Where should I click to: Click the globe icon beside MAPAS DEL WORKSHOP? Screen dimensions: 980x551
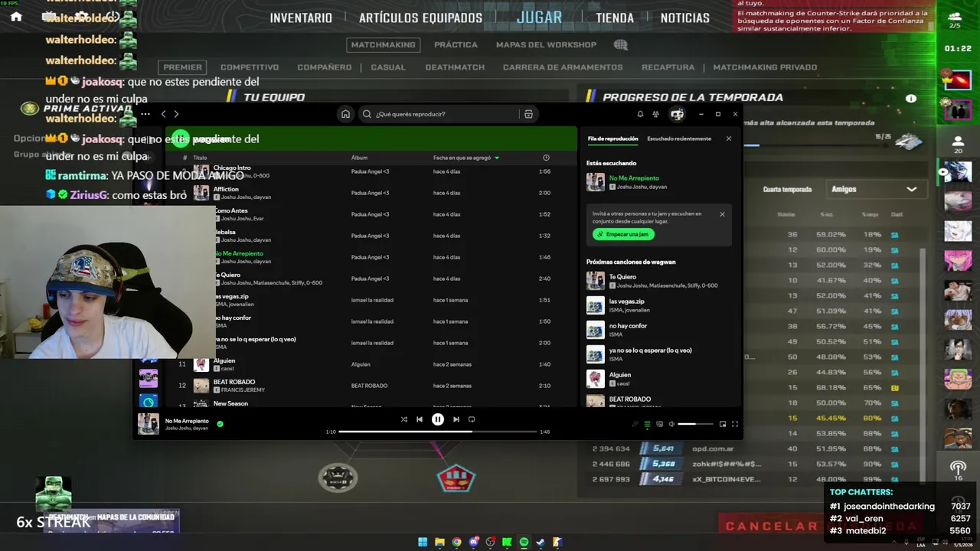click(620, 44)
